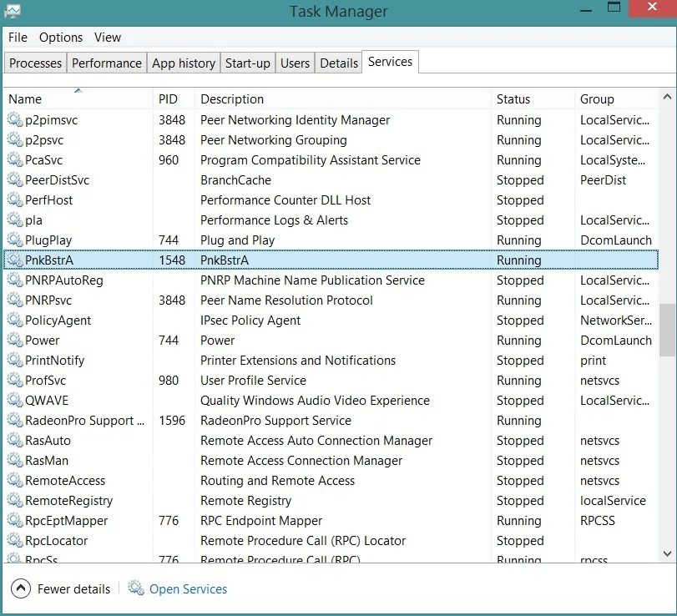Image resolution: width=677 pixels, height=616 pixels.
Task: Click the gear icon beside QWAVE
Action: (x=15, y=400)
